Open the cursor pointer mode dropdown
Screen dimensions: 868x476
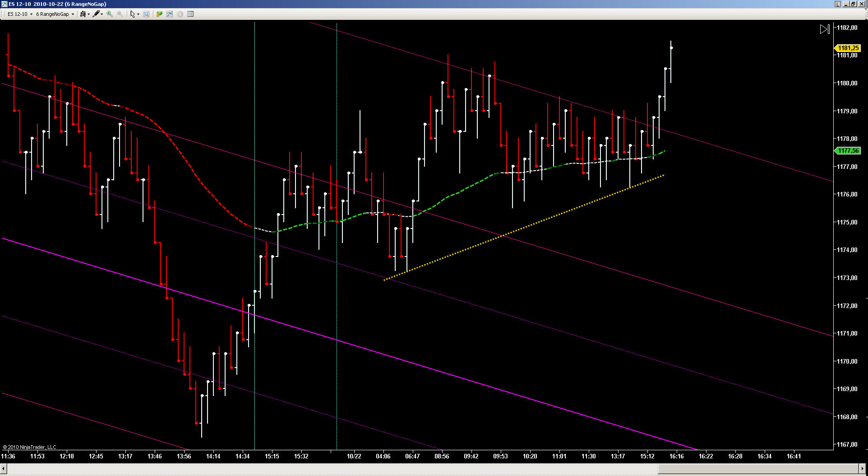[134, 14]
